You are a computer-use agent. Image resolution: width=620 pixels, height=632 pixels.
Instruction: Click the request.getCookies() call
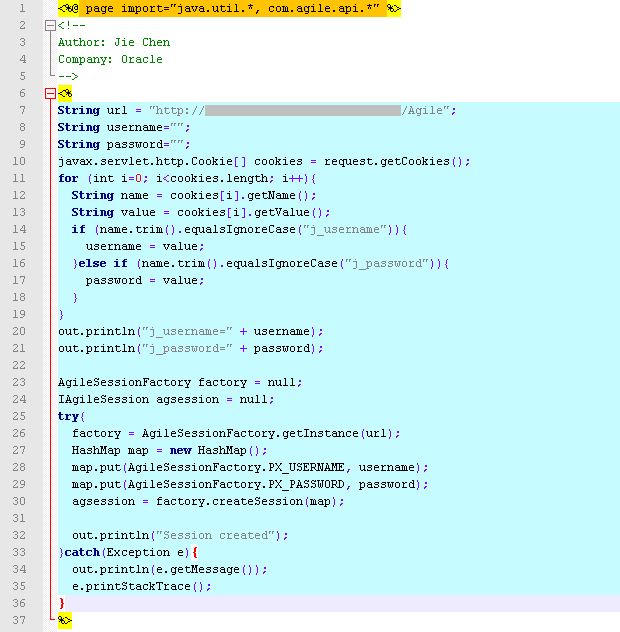coord(413,161)
